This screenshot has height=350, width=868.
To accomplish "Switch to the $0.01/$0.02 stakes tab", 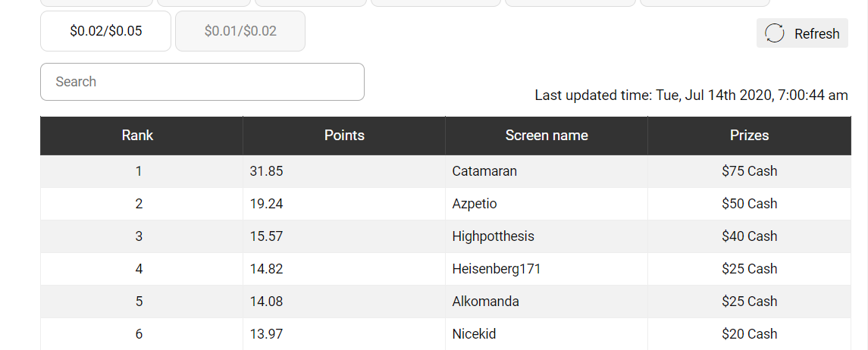I will pyautogui.click(x=240, y=31).
